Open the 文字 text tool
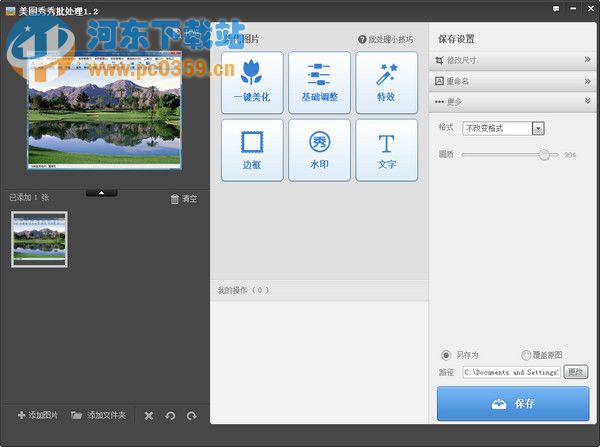Image resolution: width=600 pixels, height=447 pixels. point(386,150)
